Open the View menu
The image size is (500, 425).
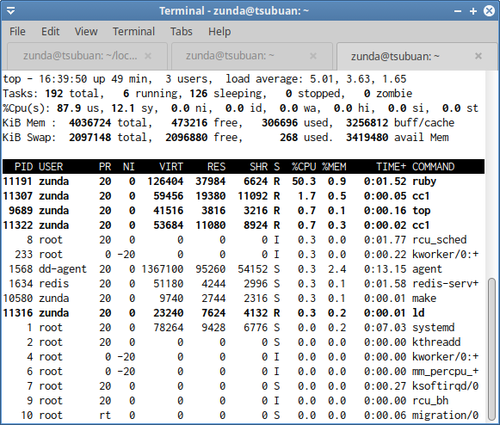pos(86,31)
